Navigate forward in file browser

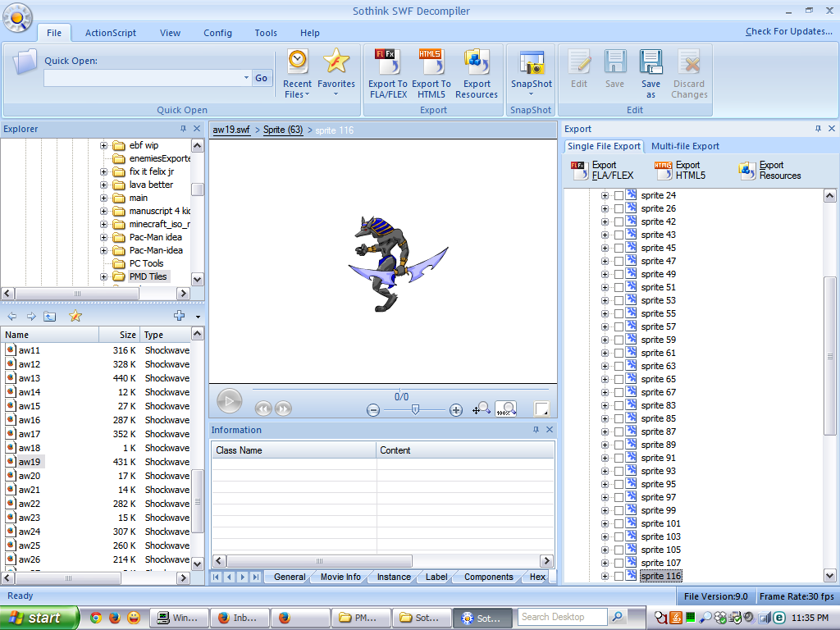point(31,317)
